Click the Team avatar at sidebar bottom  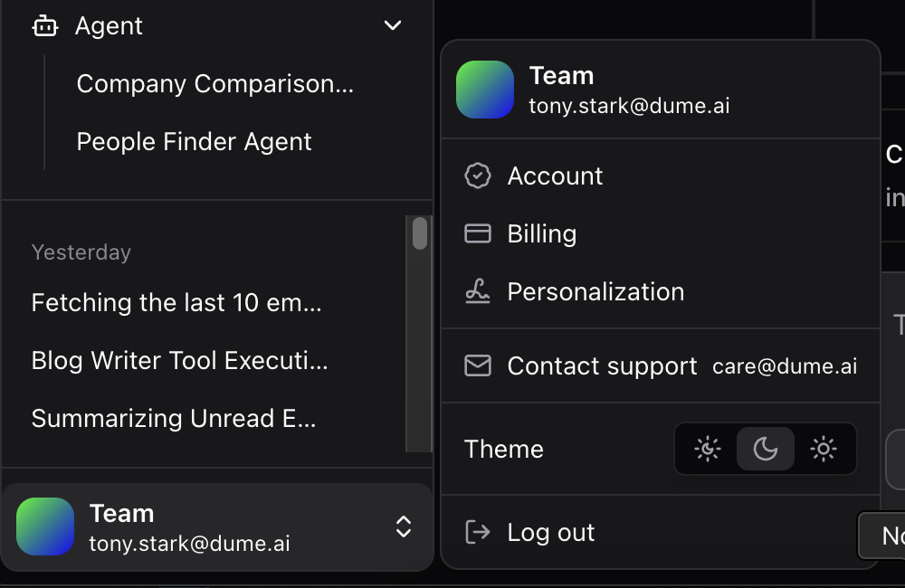45,526
